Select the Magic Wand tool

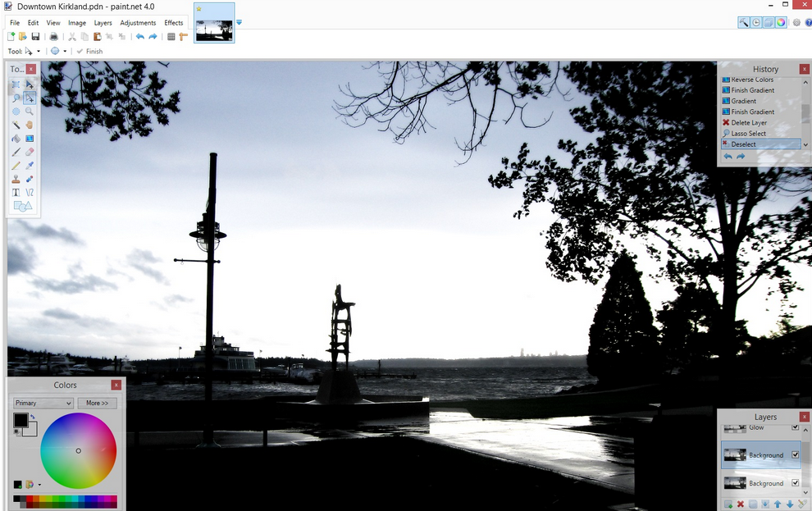16,125
